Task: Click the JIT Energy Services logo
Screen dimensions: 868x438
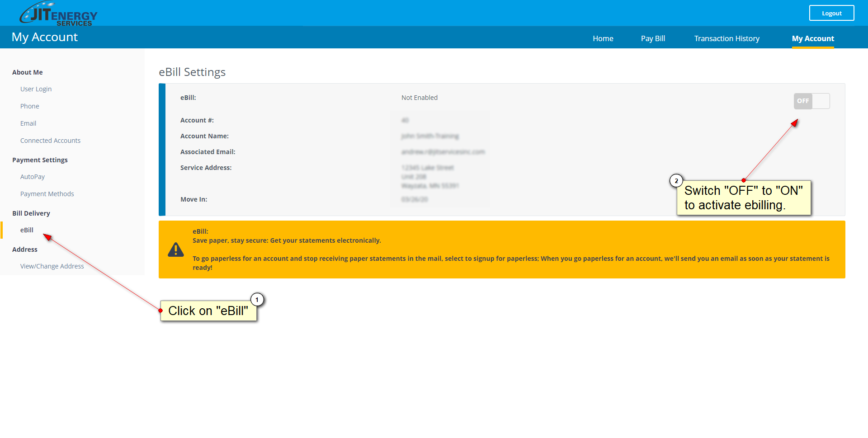Action: click(x=58, y=14)
